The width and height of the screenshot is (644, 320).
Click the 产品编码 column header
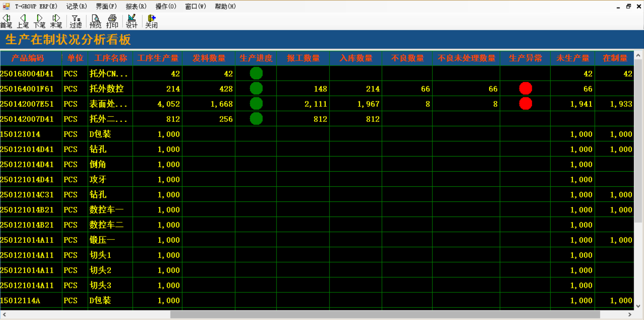[31, 58]
